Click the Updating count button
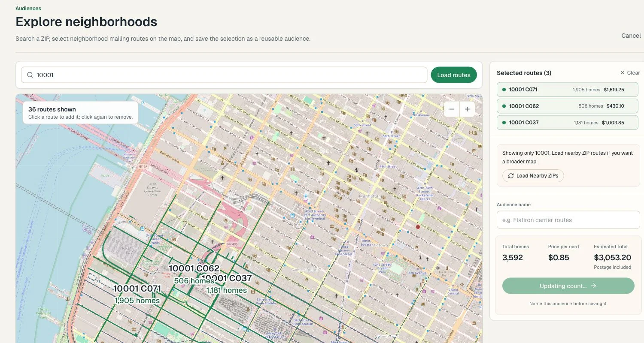The image size is (644, 343). [x=568, y=286]
